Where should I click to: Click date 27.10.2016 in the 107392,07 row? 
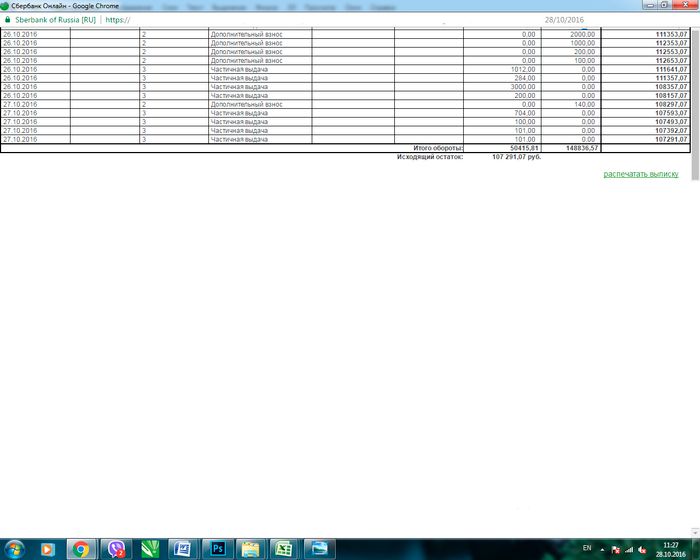click(20, 130)
